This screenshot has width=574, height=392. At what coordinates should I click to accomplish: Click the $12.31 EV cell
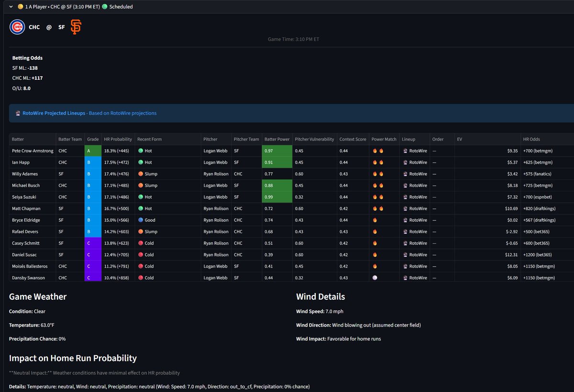[487, 255]
